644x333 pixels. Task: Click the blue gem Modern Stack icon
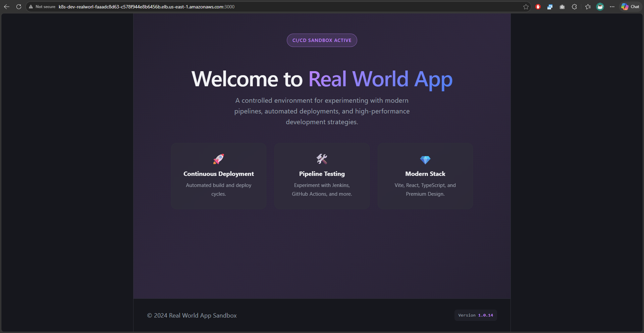tap(425, 160)
